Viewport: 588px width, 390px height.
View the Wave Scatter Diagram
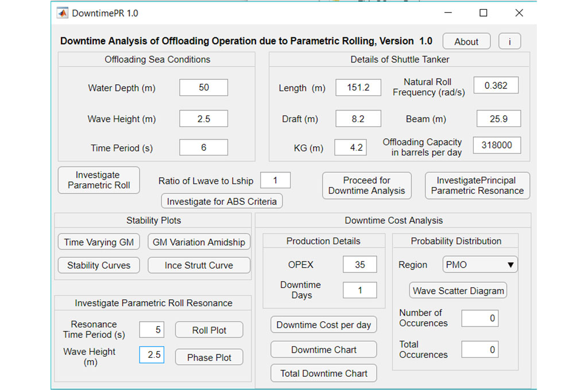click(x=458, y=290)
